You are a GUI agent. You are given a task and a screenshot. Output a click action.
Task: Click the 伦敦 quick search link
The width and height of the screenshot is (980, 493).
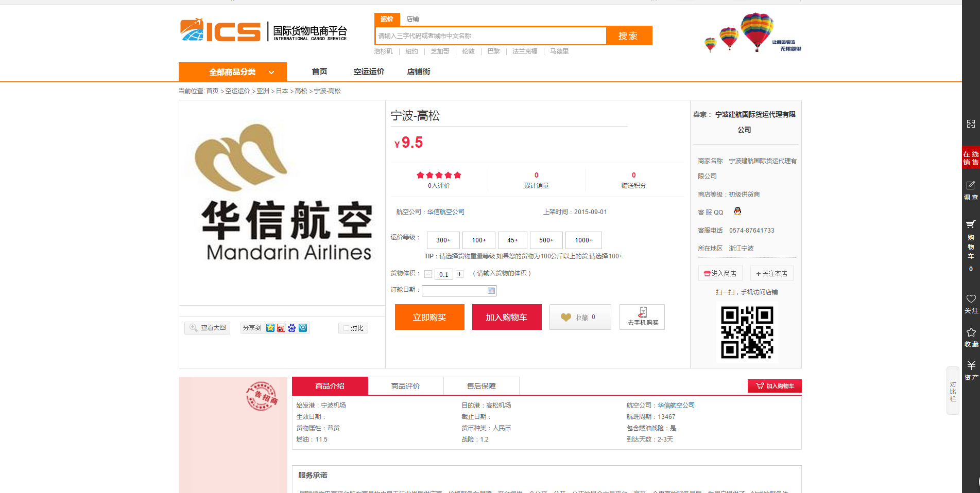[x=468, y=51]
